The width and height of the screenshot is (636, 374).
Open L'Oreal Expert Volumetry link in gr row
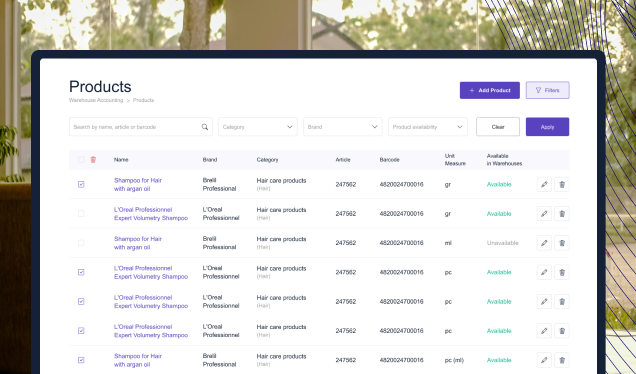tap(151, 214)
